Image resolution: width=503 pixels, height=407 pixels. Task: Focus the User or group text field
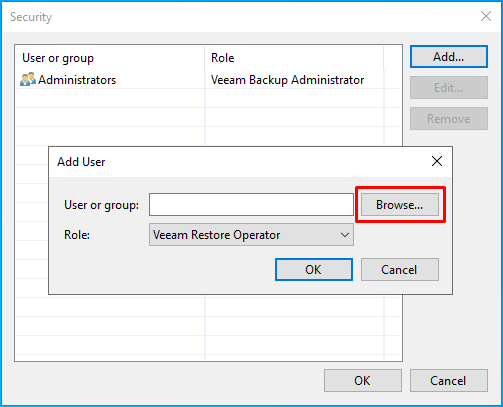tap(251, 205)
